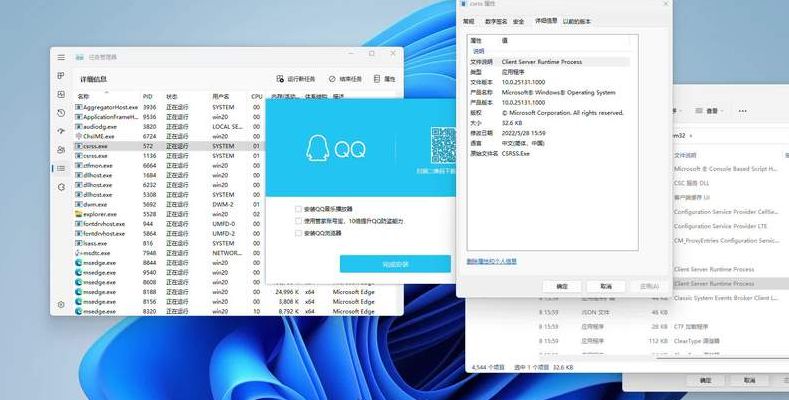Image resolution: width=789 pixels, height=400 pixels.
Task: Open Processes page in Task Manager sidebar
Action: 61,75
